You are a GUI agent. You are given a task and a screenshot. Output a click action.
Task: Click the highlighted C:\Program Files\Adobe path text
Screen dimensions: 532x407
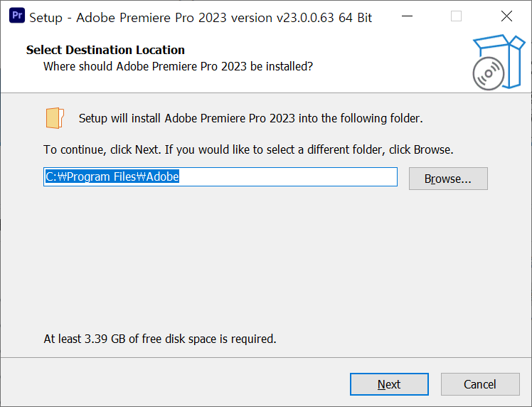coord(112,176)
